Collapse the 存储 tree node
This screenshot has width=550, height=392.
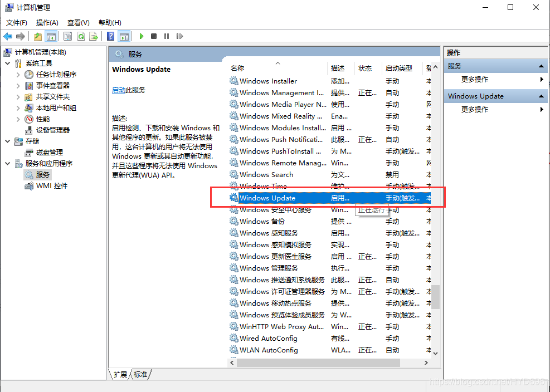point(8,141)
